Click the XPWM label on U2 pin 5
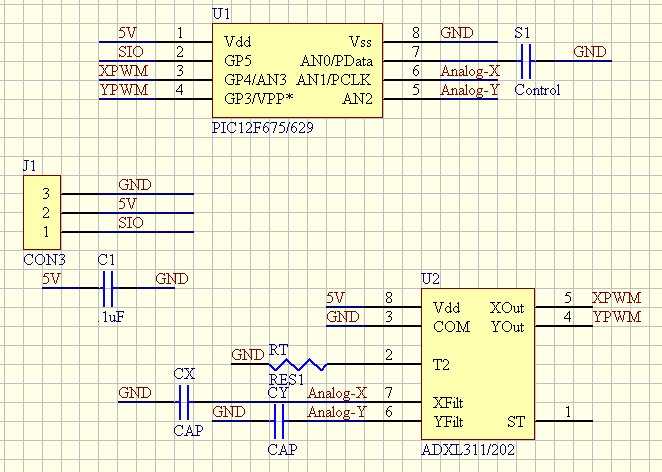Screen dimensions: 662x472 [x=617, y=298]
